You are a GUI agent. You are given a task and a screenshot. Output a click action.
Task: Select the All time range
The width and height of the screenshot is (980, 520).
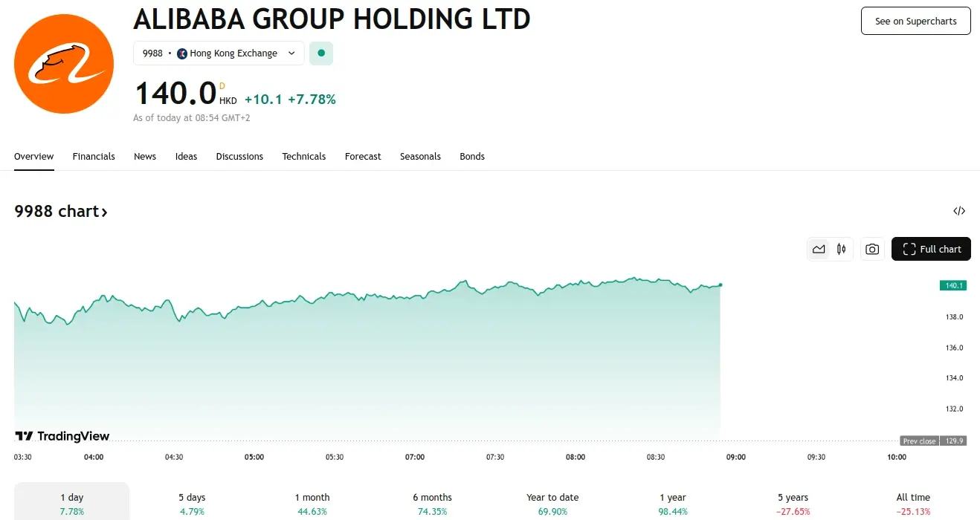tap(913, 504)
